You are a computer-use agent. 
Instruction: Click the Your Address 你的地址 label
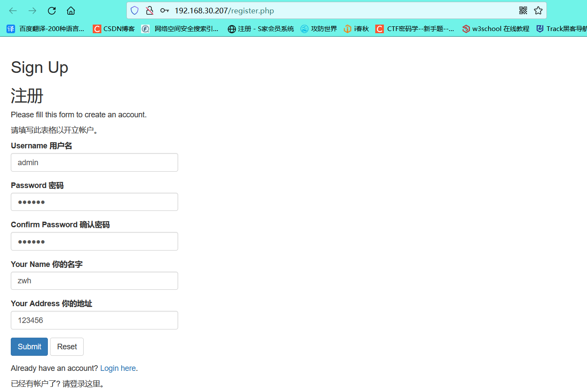coord(51,304)
